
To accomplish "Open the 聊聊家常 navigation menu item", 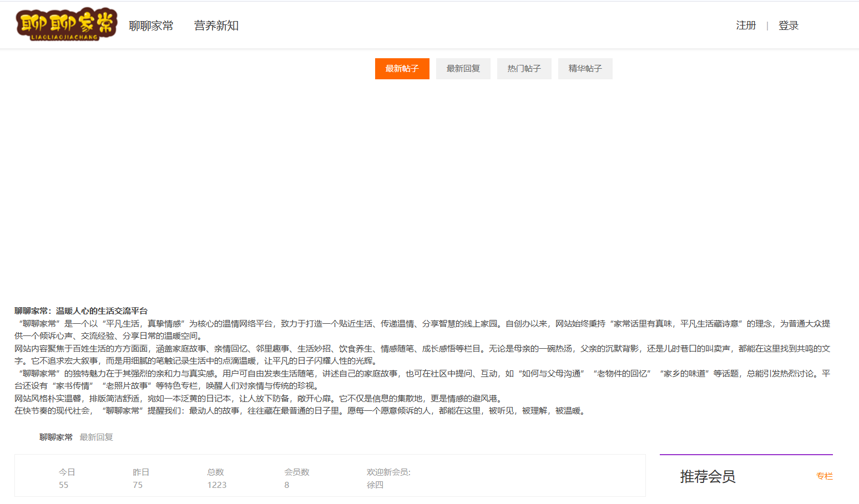I will point(150,26).
